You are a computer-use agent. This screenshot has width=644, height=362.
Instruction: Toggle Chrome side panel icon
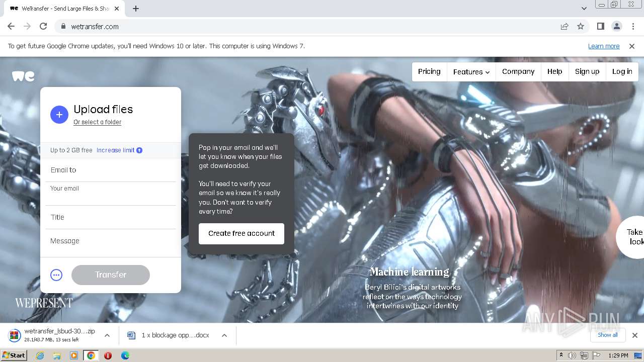pos(600,26)
